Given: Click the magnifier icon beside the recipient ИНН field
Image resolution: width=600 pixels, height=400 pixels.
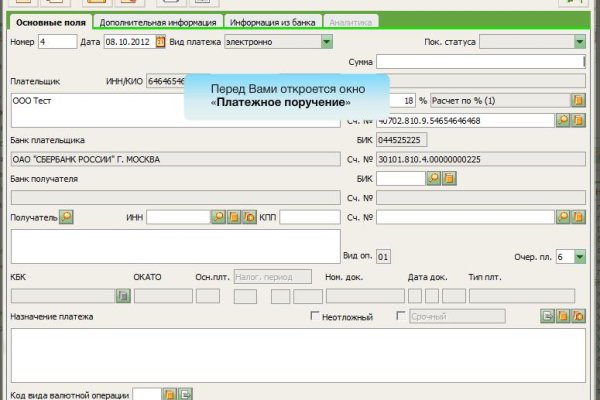Looking at the screenshot, I should (x=217, y=216).
